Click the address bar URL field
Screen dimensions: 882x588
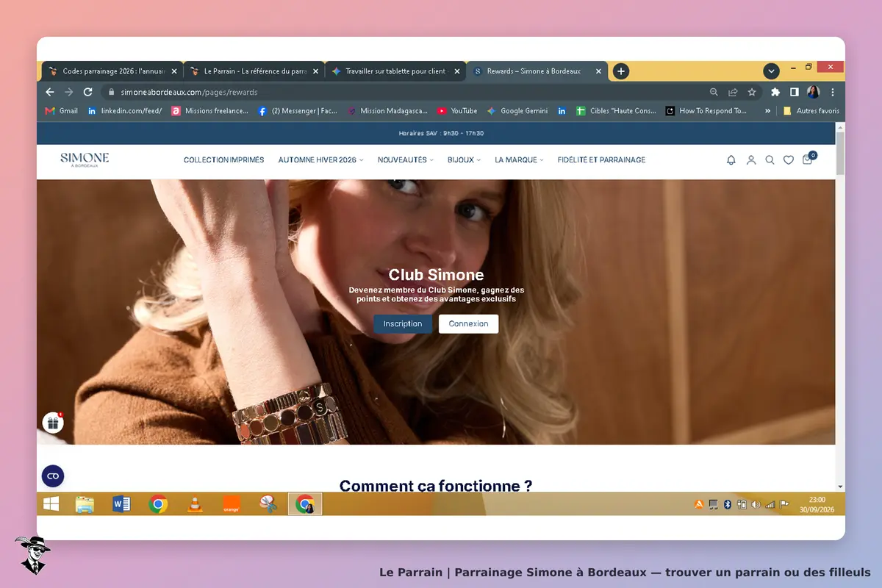[x=404, y=92]
